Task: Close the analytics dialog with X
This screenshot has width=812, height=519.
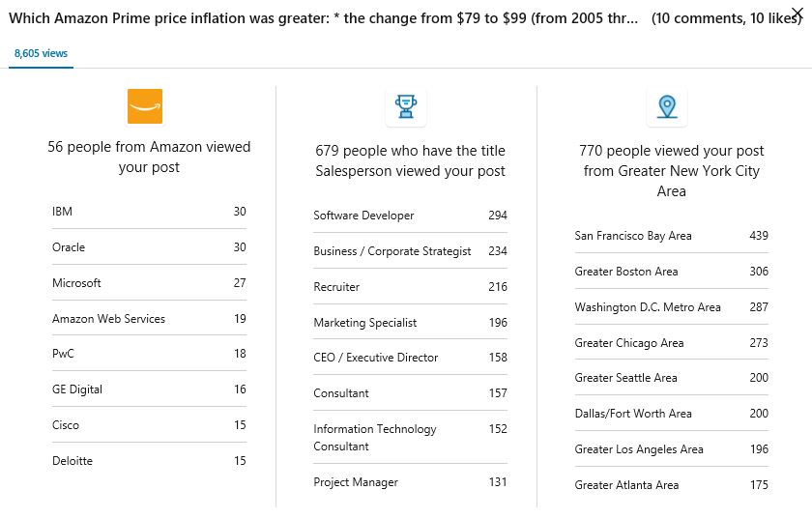Action: [x=797, y=12]
